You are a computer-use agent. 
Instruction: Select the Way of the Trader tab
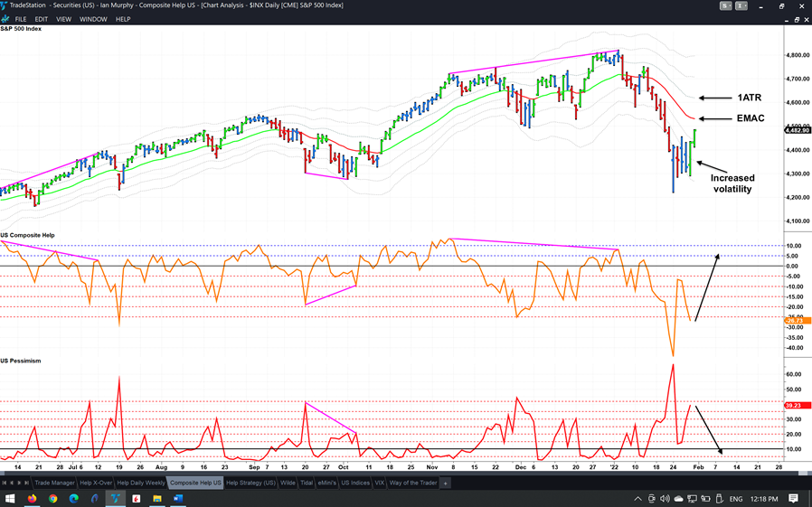coord(413,483)
